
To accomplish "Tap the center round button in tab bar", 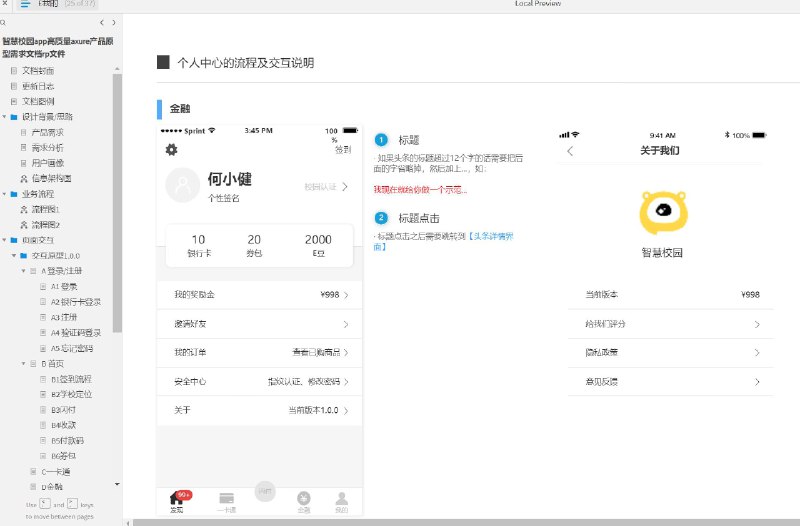I will click(265, 491).
